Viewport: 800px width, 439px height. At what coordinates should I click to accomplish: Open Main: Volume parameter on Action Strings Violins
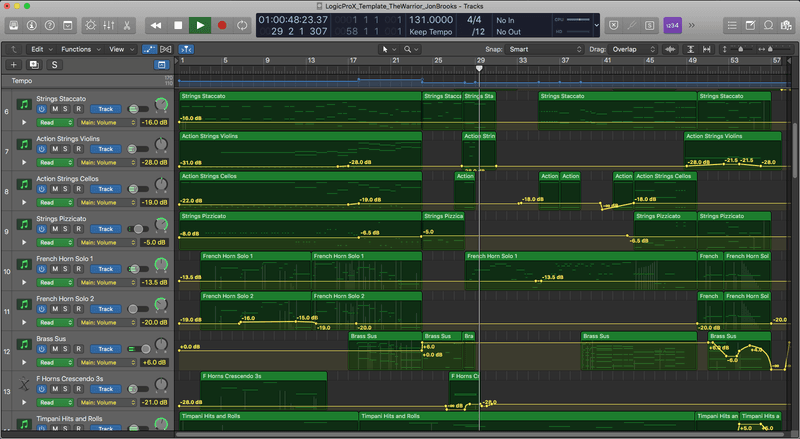tap(107, 162)
